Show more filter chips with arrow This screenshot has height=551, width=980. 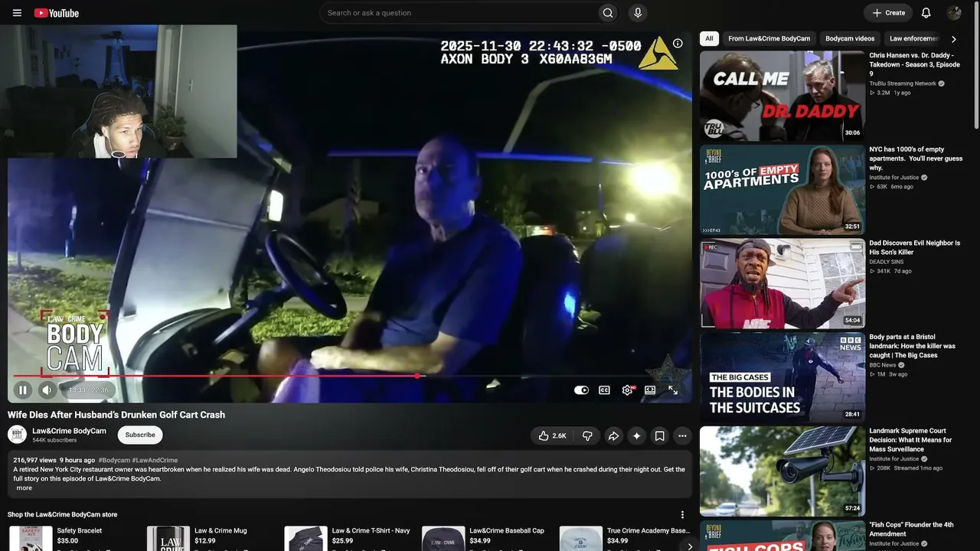click(x=953, y=39)
